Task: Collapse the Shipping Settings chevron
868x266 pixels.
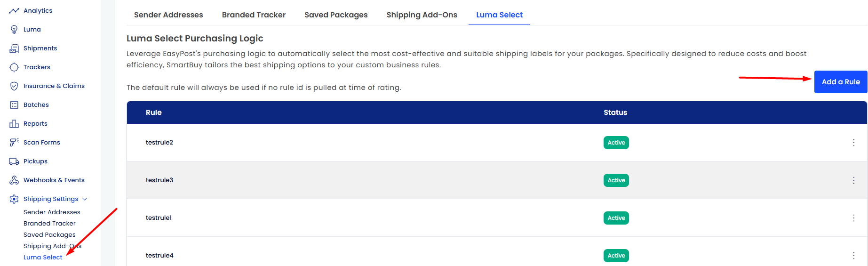Action: (85, 199)
